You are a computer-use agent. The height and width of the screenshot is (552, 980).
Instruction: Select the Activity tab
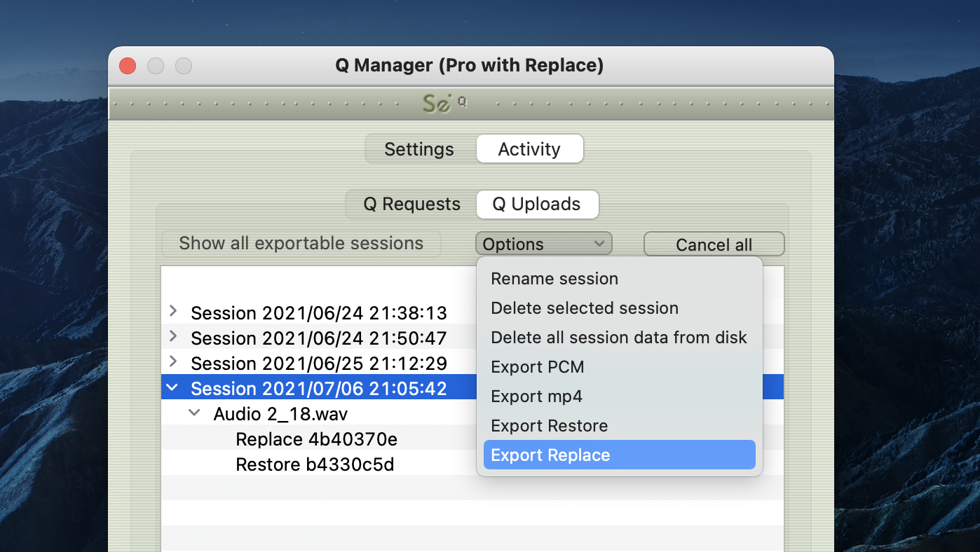[x=529, y=149]
